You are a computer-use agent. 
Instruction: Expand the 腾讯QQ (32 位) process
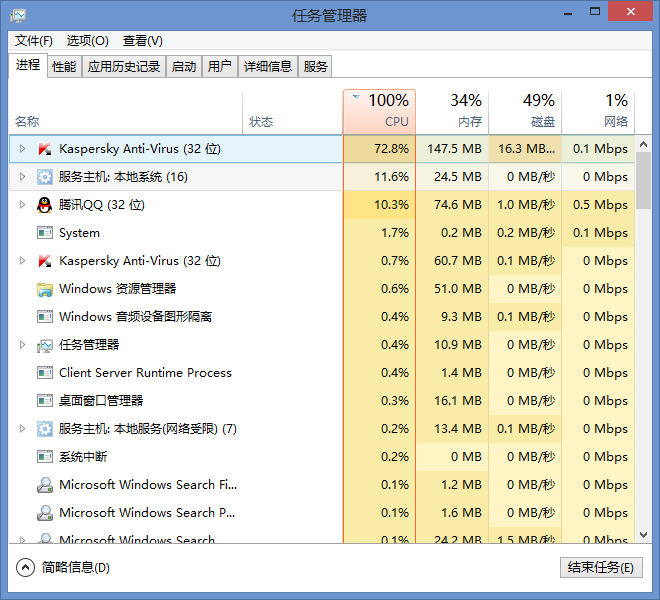(23, 205)
